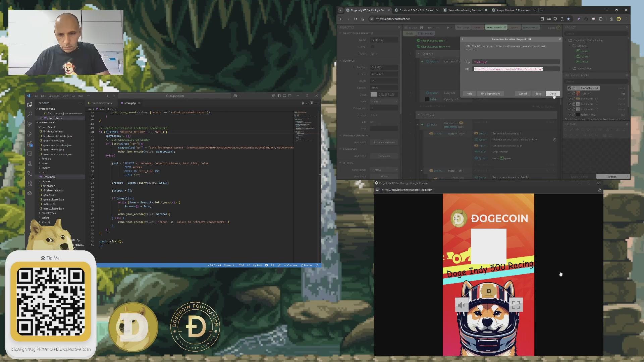644x362 pixels.
Task: Open Chrome three-dot menu
Action: 626,19
